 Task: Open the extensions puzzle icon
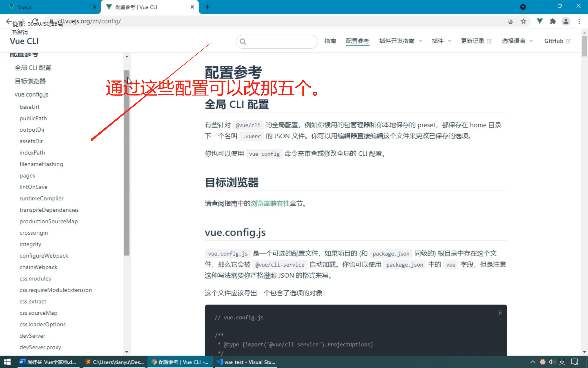pos(553,21)
